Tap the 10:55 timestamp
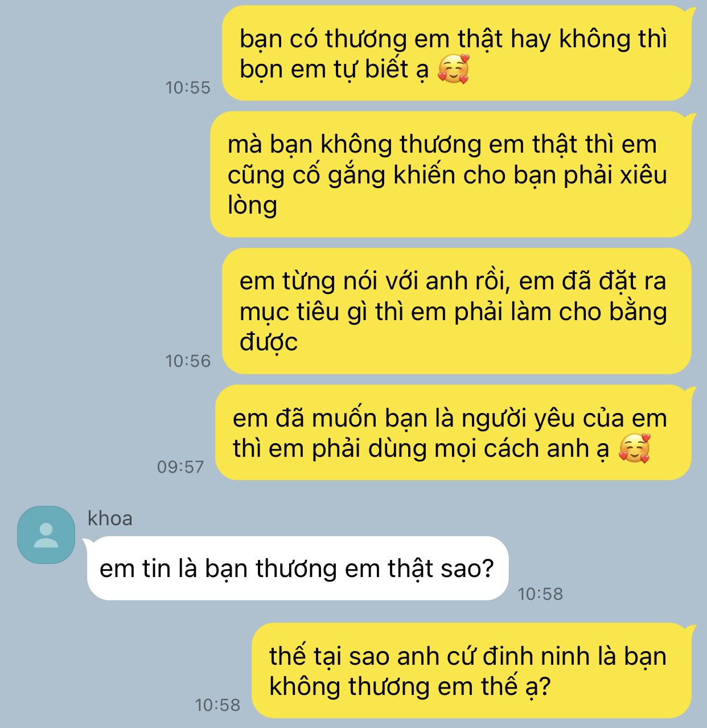This screenshot has width=707, height=728. point(188,88)
